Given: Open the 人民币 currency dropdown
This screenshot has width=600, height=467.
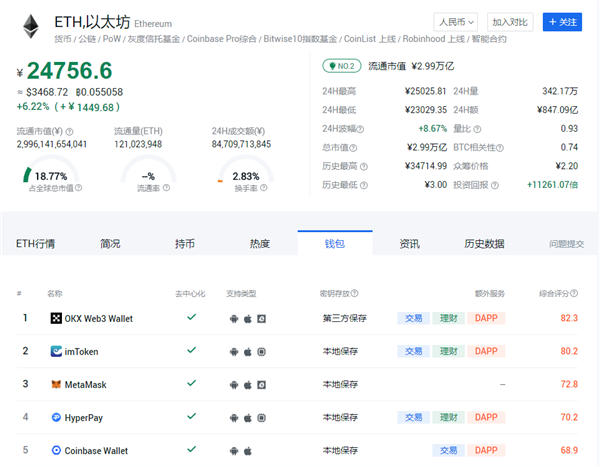Looking at the screenshot, I should (456, 22).
